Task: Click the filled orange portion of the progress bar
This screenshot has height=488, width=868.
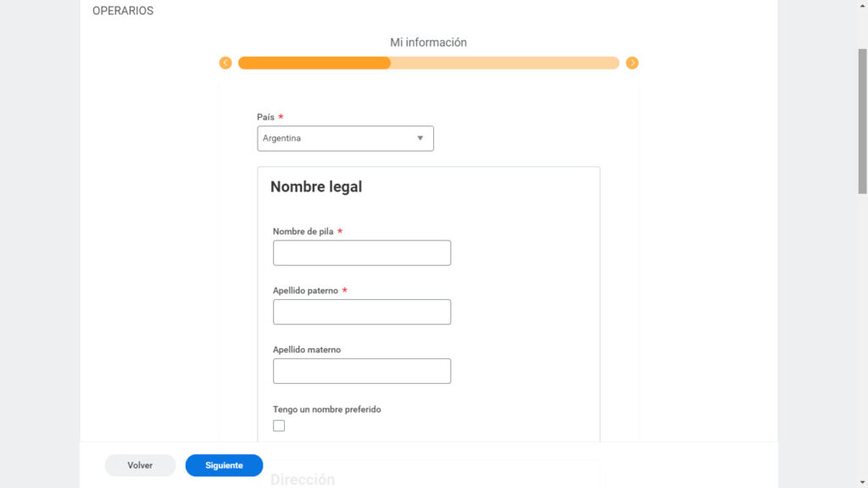Action: pos(314,63)
